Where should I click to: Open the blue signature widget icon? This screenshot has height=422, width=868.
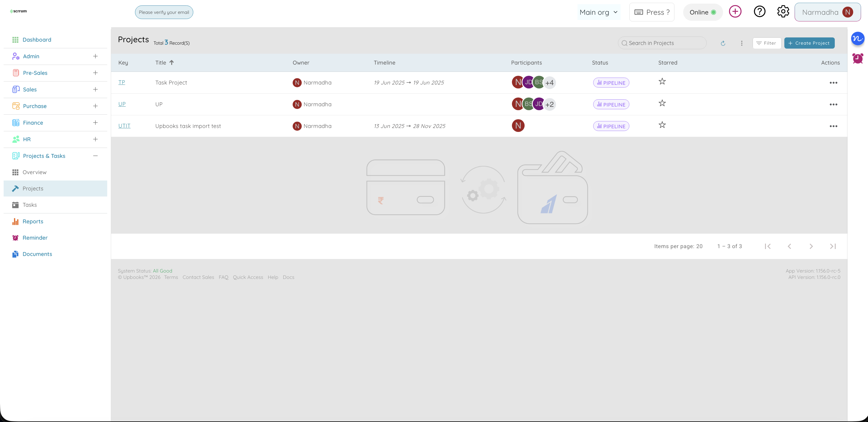[857, 39]
